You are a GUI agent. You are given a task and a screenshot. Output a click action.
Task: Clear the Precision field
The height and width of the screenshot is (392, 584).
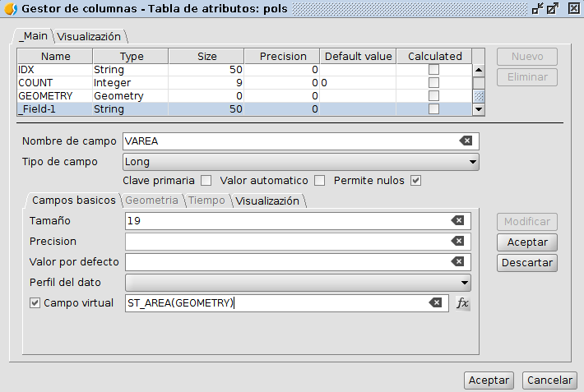(x=457, y=242)
